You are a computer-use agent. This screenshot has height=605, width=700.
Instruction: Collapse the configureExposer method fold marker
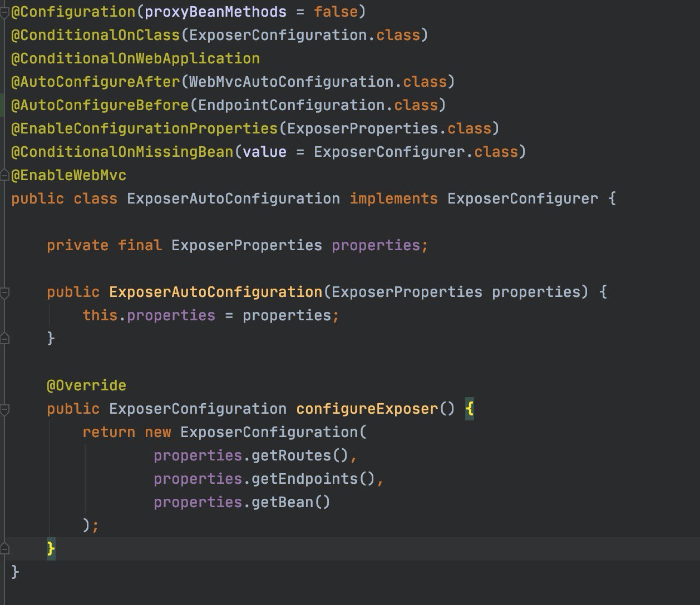click(4, 409)
